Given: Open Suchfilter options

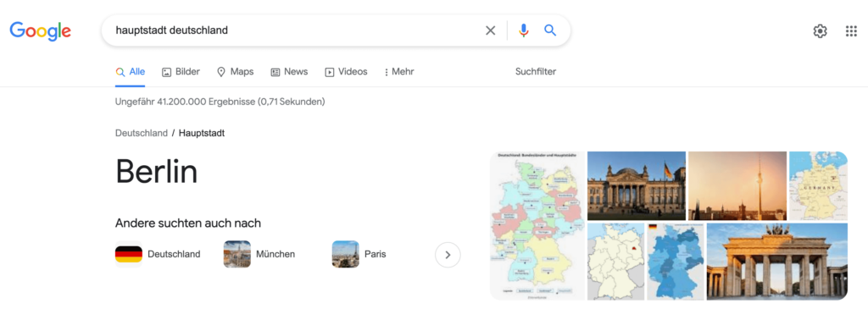Looking at the screenshot, I should (x=536, y=71).
